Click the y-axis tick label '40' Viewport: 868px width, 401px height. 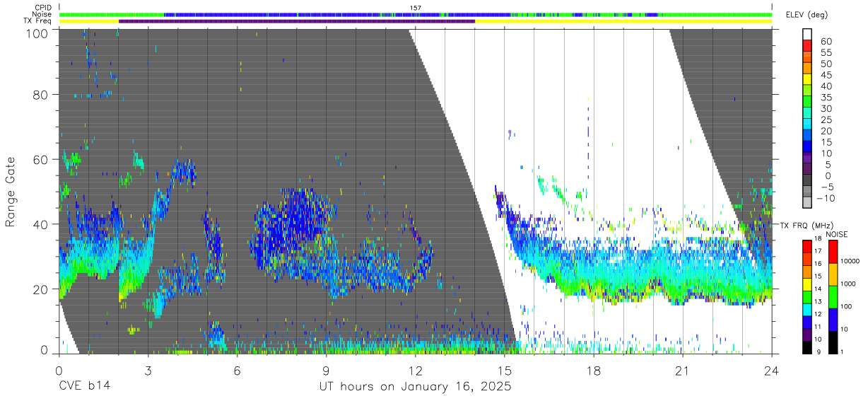pyautogui.click(x=42, y=224)
